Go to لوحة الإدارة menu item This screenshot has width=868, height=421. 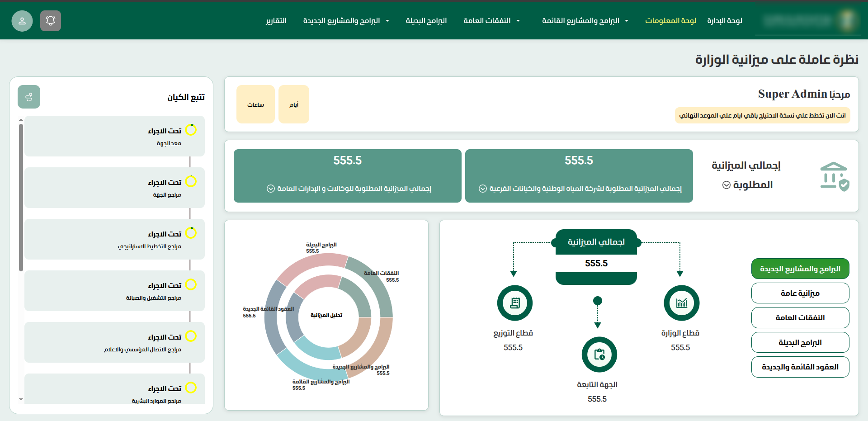click(x=725, y=21)
